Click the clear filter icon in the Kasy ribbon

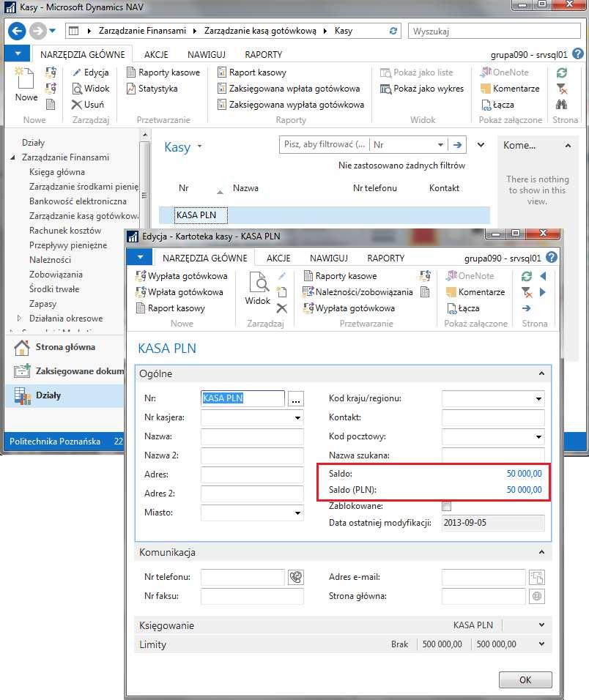[562, 89]
